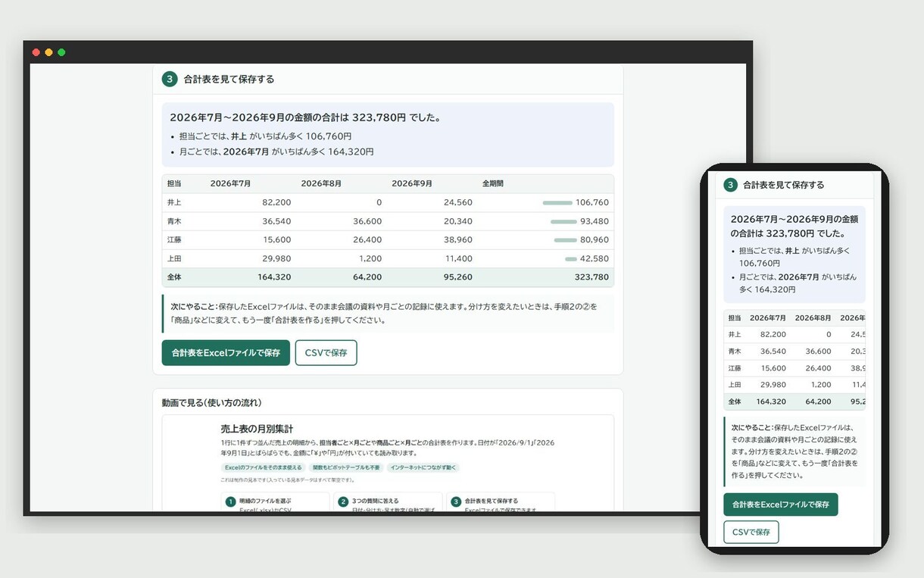This screenshot has width=924, height=578.
Task: Click step 1 badge 明細のファイルを選ぶ in video preview
Action: pyautogui.click(x=230, y=501)
